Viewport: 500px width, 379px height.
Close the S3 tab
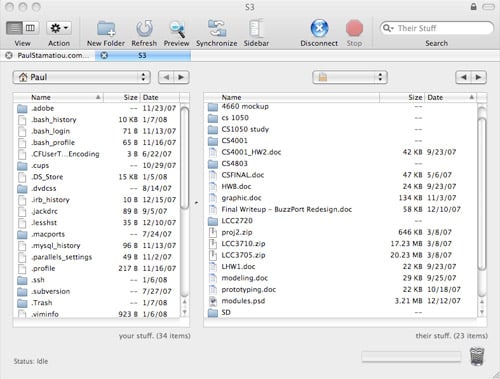pyautogui.click(x=104, y=55)
